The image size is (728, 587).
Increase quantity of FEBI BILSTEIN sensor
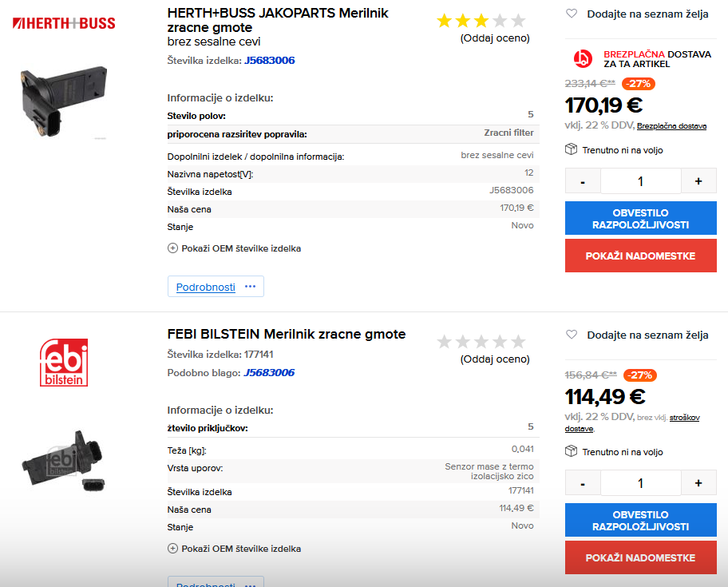click(698, 483)
